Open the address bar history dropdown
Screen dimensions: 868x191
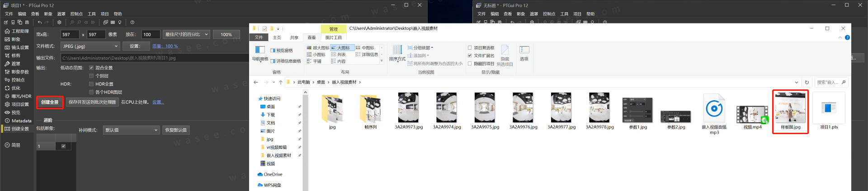point(797,82)
